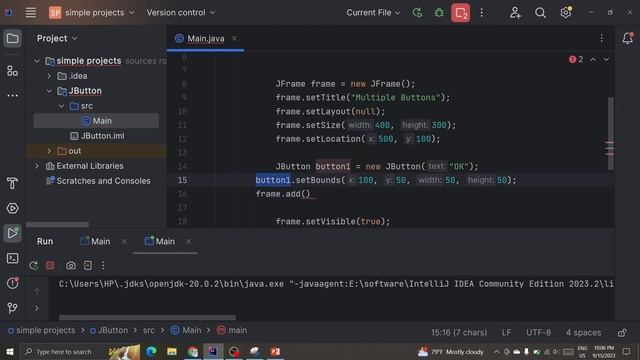Open the Project view mode dropdown
The image size is (640, 360).
pyautogui.click(x=57, y=38)
